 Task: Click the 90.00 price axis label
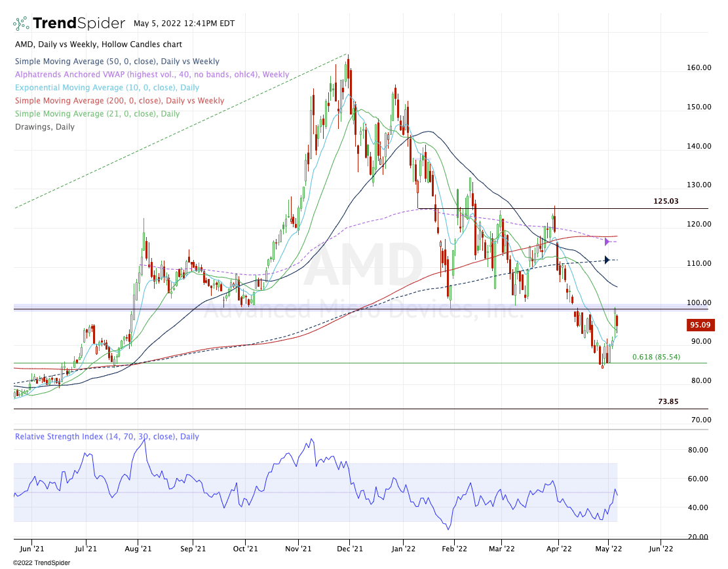[701, 341]
